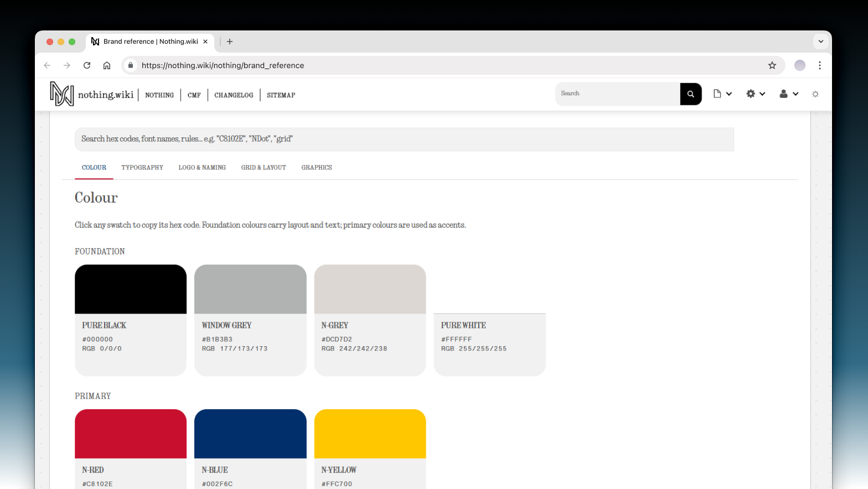Open the page tools document menu
This screenshot has width=868, height=489.
[x=722, y=94]
